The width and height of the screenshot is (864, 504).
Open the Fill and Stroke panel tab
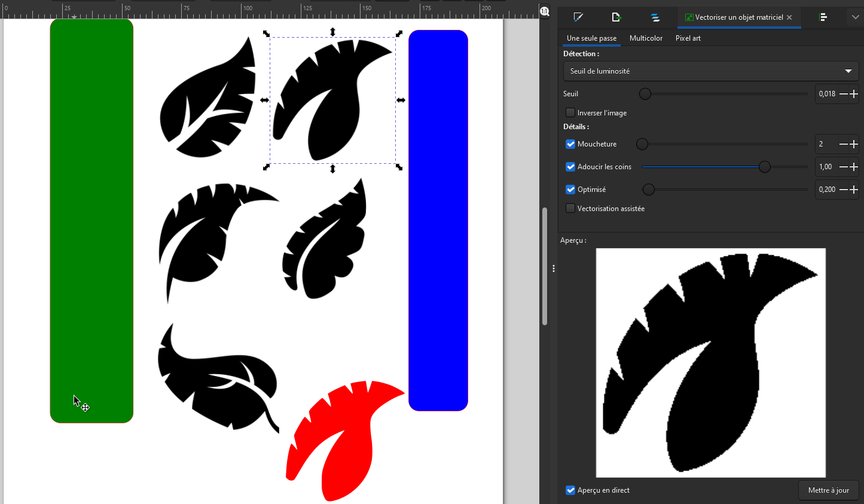coord(578,17)
